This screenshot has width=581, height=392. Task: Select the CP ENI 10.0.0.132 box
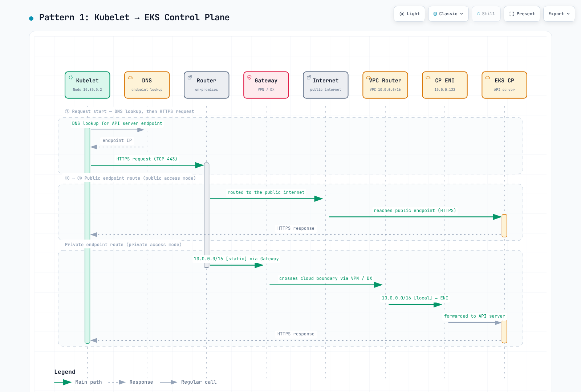click(x=445, y=85)
